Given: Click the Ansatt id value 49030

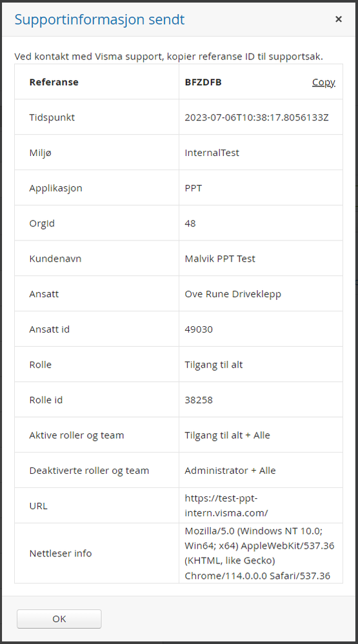Looking at the screenshot, I should 199,329.
